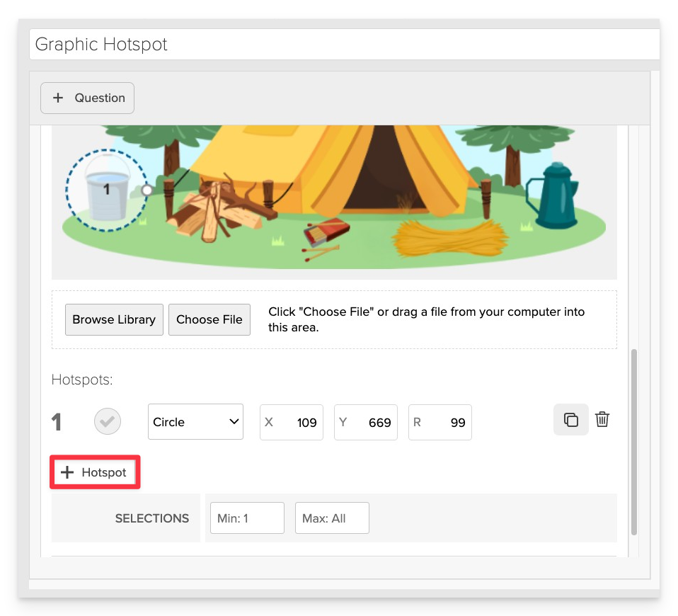Click the firewood pile in the image
Screen dimensions: 678x616
(222, 210)
